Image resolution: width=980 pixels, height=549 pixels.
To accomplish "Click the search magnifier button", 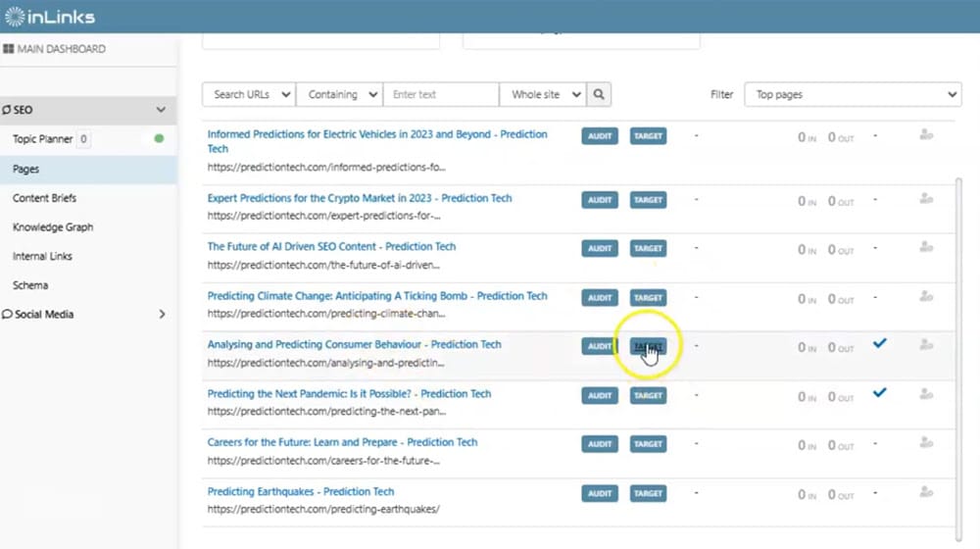I will 599,94.
